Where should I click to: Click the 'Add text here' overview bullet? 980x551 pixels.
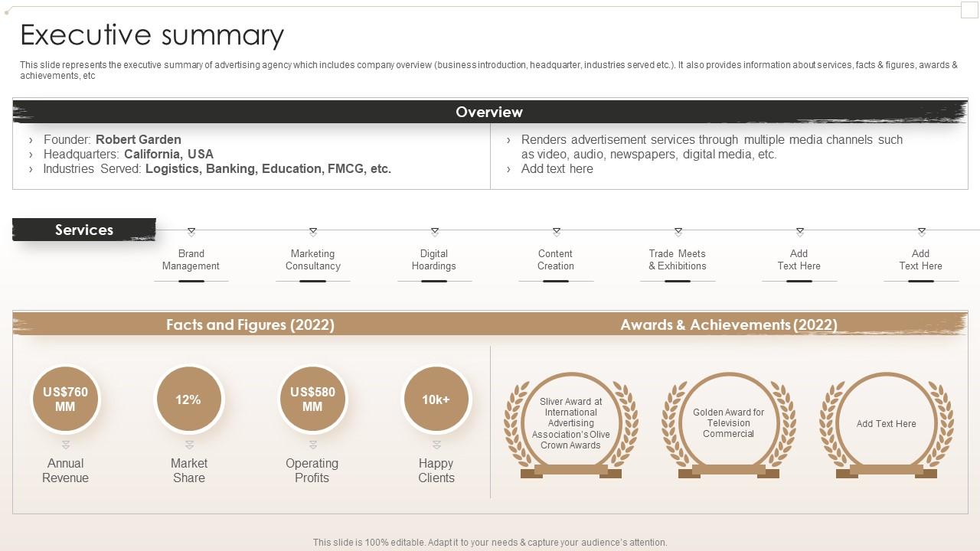(x=557, y=169)
